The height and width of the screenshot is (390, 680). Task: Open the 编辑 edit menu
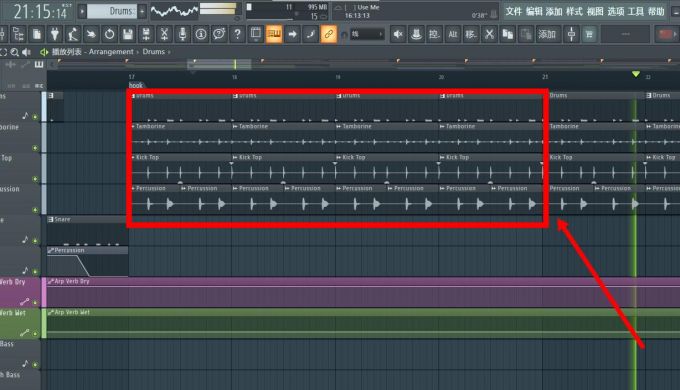pos(534,11)
